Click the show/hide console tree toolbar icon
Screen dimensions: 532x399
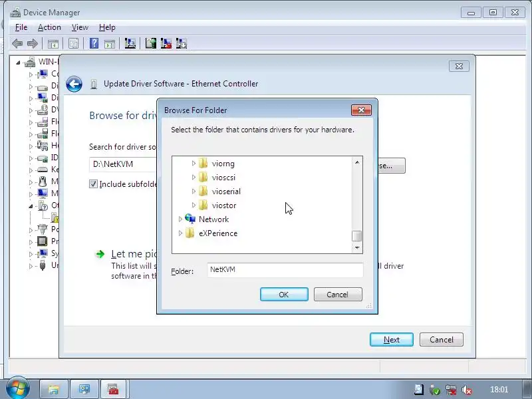[x=53, y=43]
